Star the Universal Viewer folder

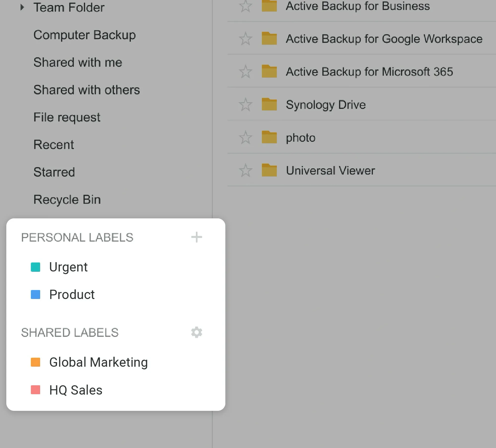(245, 170)
